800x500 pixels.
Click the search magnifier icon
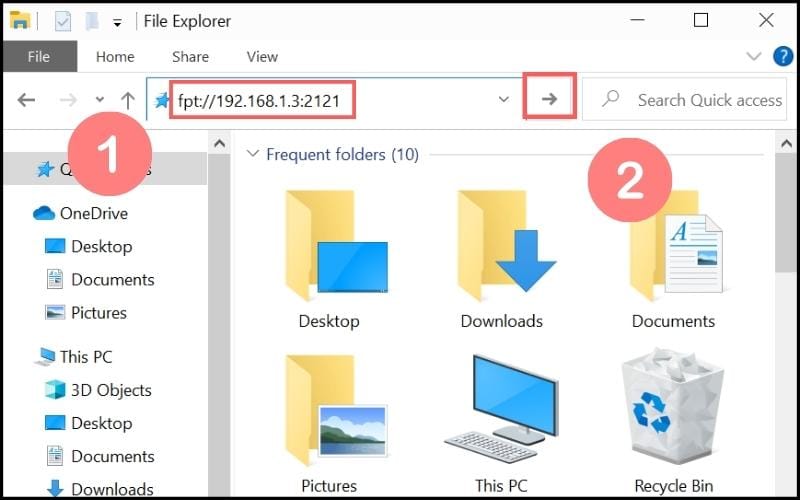point(610,98)
